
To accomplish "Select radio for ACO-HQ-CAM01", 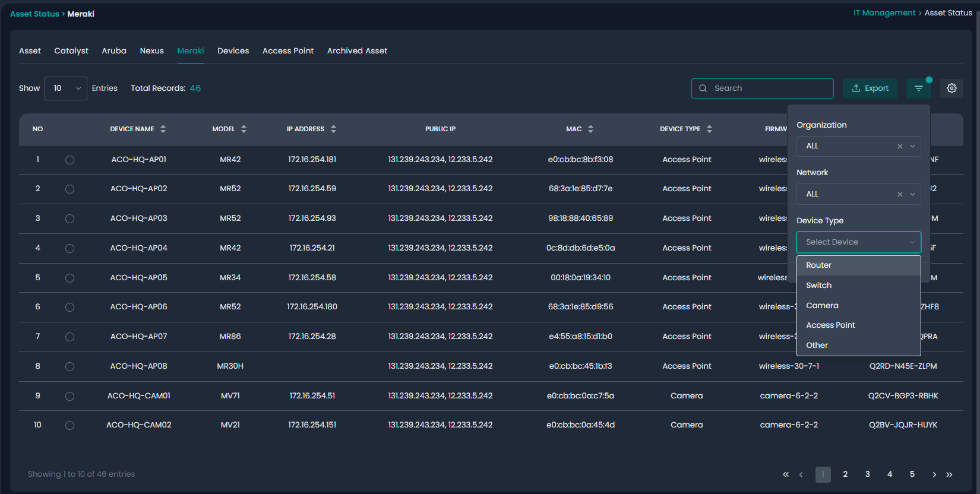I will (69, 396).
